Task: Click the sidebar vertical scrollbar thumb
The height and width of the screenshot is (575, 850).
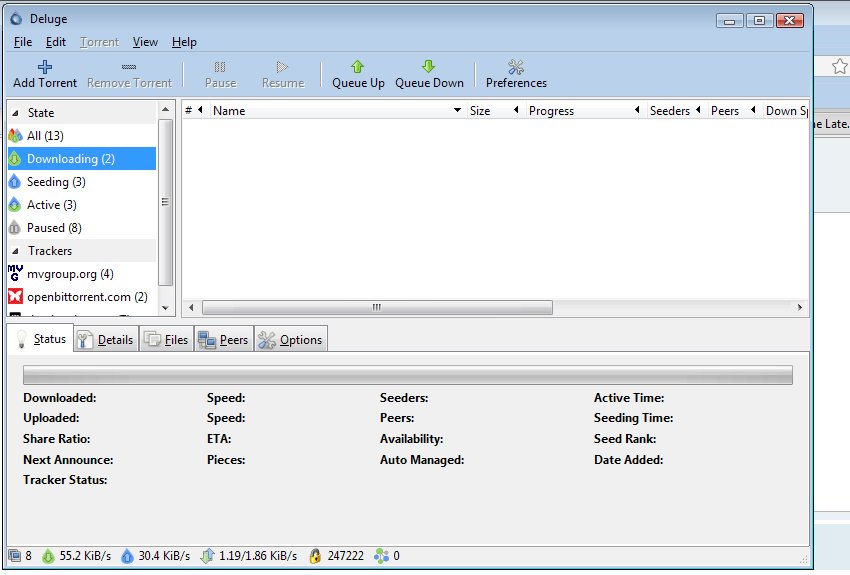Action: 166,202
